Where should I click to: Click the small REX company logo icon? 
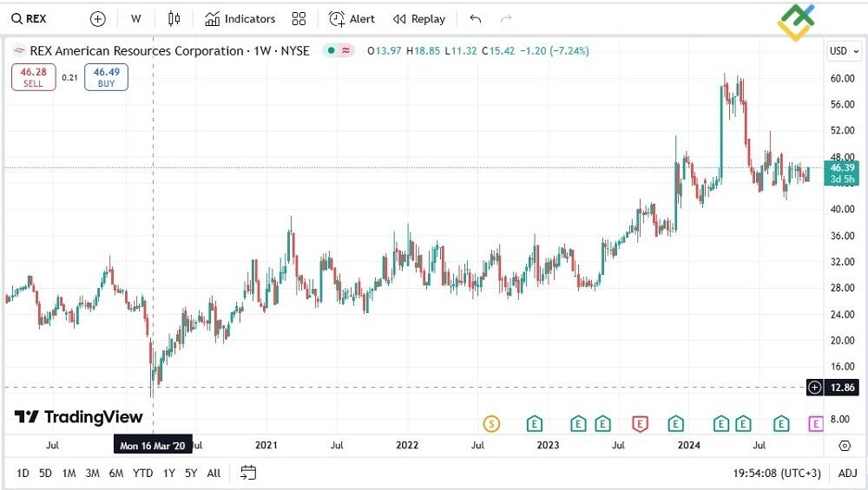(x=19, y=51)
